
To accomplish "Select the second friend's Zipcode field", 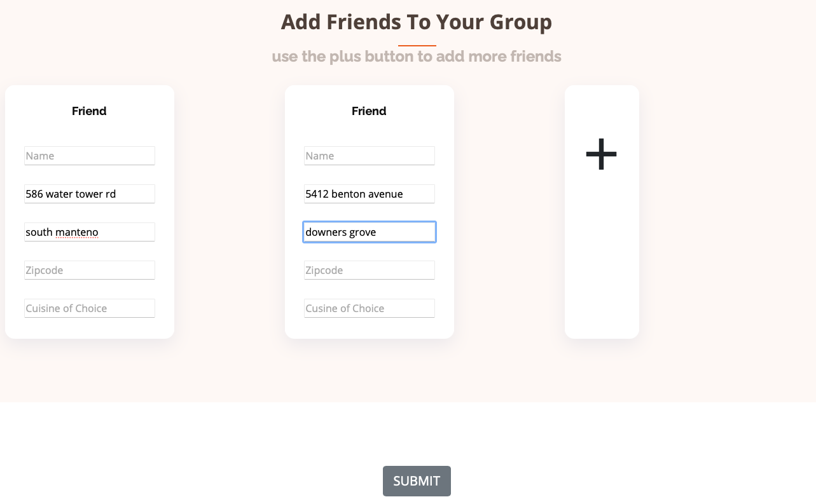I will (x=369, y=269).
